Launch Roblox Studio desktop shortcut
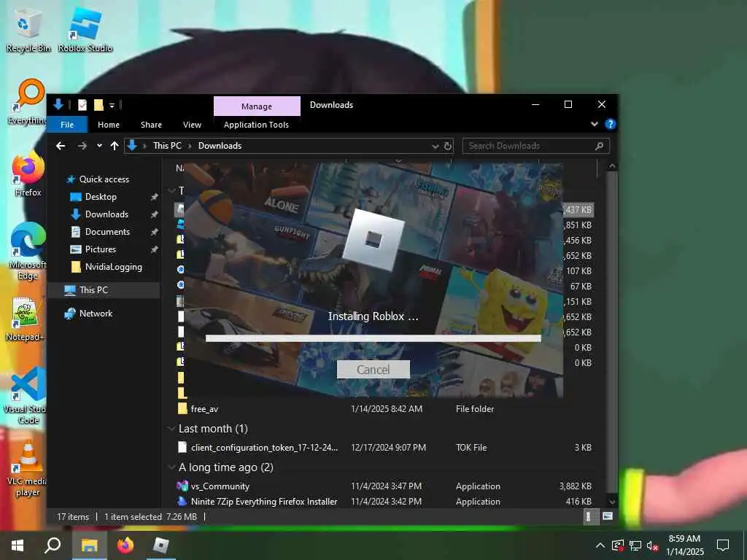Viewport: 747px width, 560px height. pos(85,30)
